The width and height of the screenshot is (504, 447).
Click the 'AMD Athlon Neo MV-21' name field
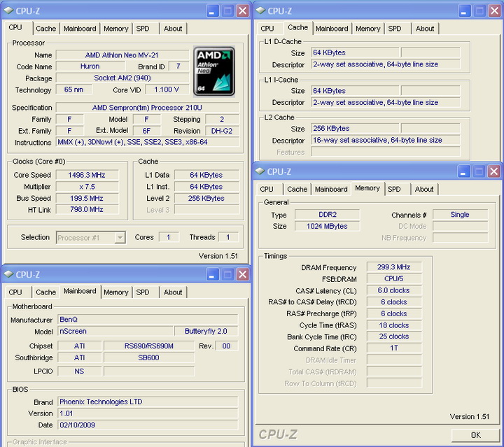[x=122, y=55]
